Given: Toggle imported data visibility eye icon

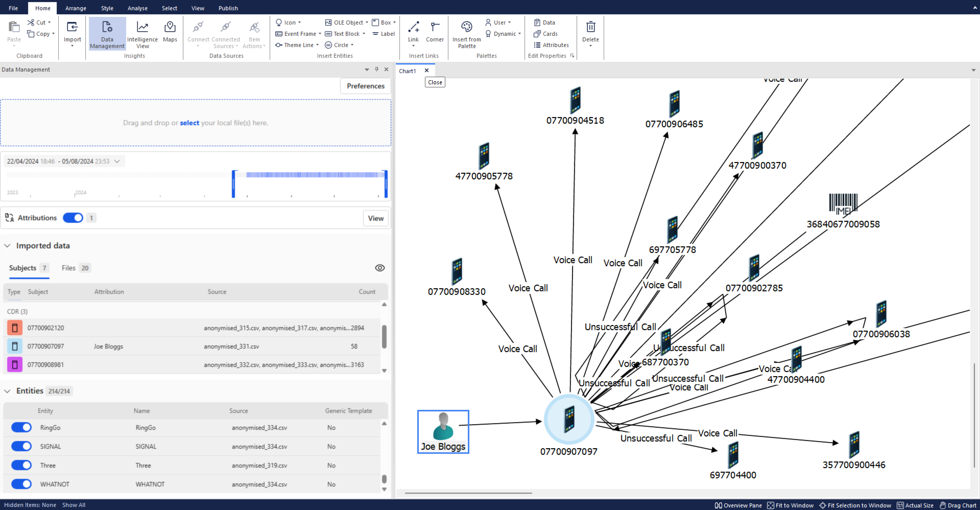Looking at the screenshot, I should click(379, 268).
